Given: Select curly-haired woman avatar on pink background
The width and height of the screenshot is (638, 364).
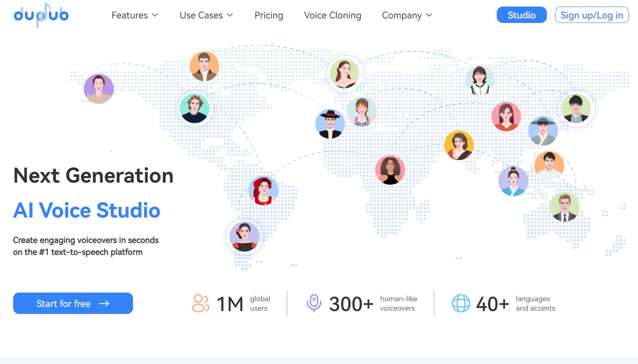Looking at the screenshot, I should (390, 170).
